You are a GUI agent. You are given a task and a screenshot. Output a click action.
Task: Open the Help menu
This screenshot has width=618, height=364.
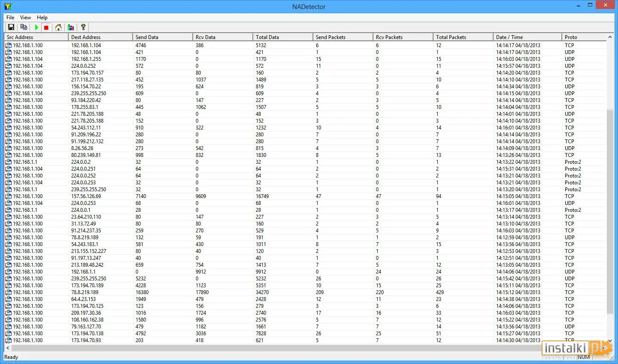tap(42, 18)
